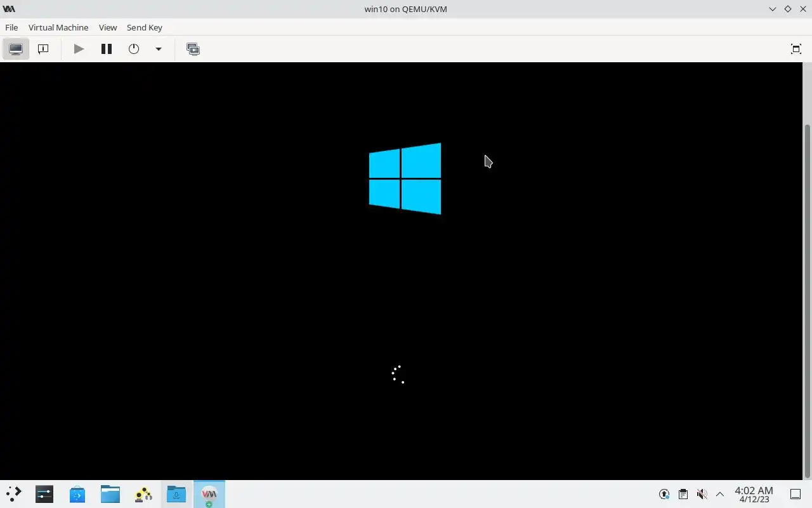Manage VM snapshots
The image size is (812, 508).
pyautogui.click(x=193, y=49)
